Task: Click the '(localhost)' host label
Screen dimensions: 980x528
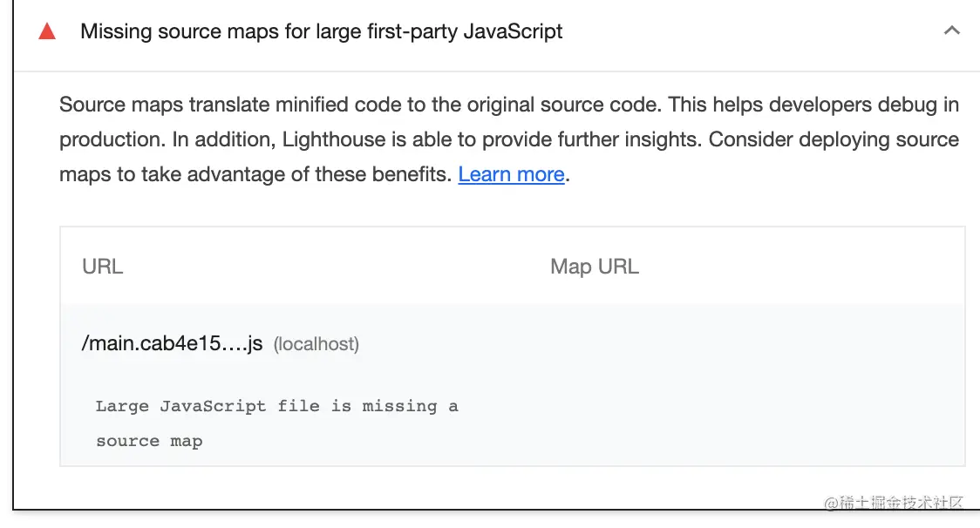Action: 316,344
